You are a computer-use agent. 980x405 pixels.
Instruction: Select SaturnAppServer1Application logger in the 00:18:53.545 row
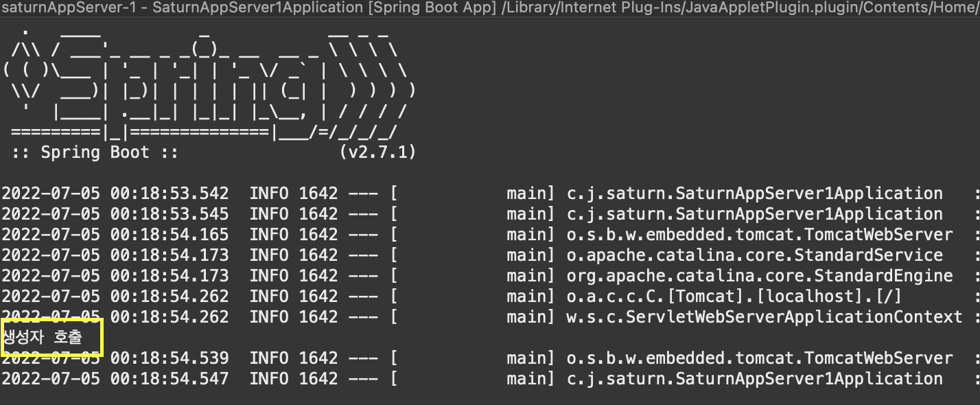coord(754,213)
